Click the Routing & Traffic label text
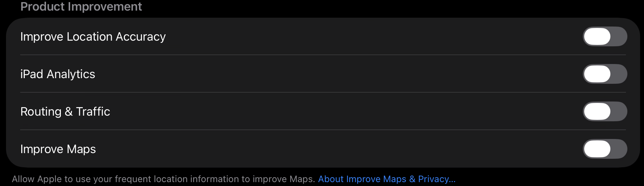This screenshot has height=186, width=644. pyautogui.click(x=65, y=112)
